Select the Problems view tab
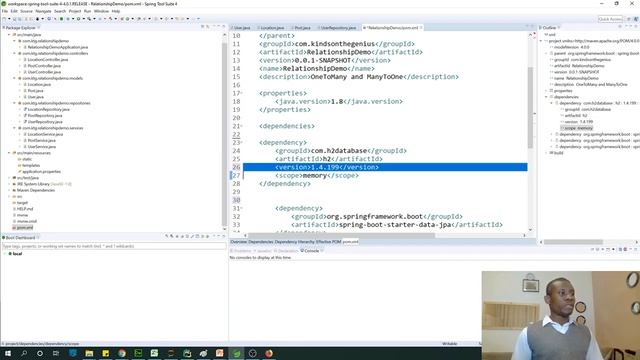The width and height of the screenshot is (640, 360). pyautogui.click(x=242, y=251)
